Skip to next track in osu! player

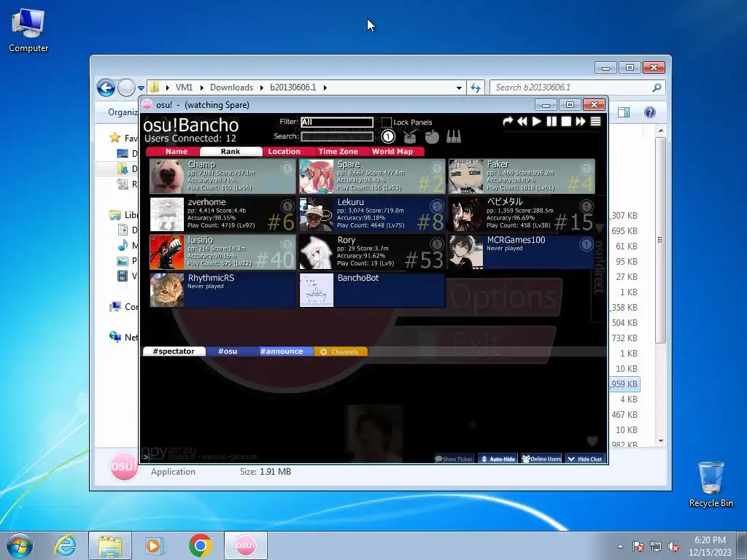click(581, 122)
